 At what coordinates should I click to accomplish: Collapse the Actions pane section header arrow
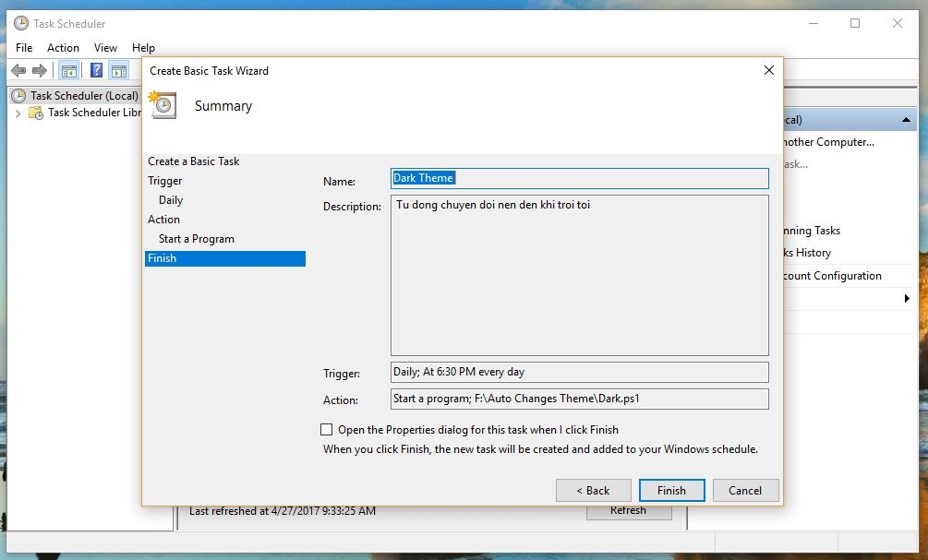tap(906, 120)
